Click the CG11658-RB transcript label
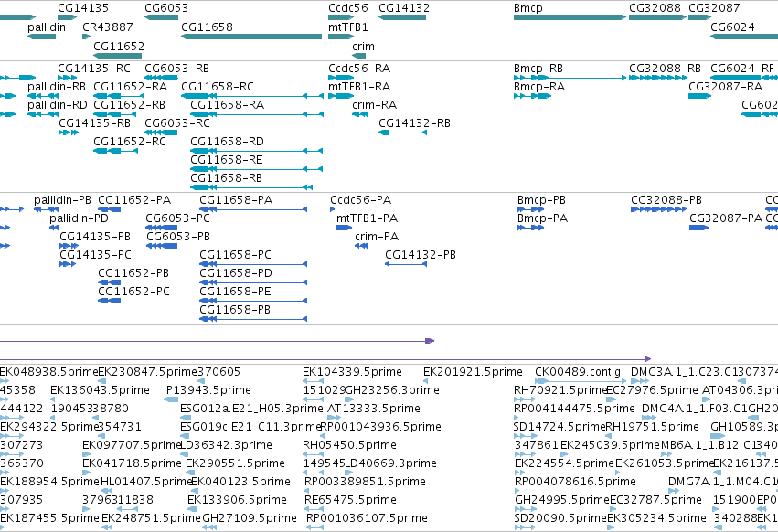The image size is (778, 532). (226, 177)
